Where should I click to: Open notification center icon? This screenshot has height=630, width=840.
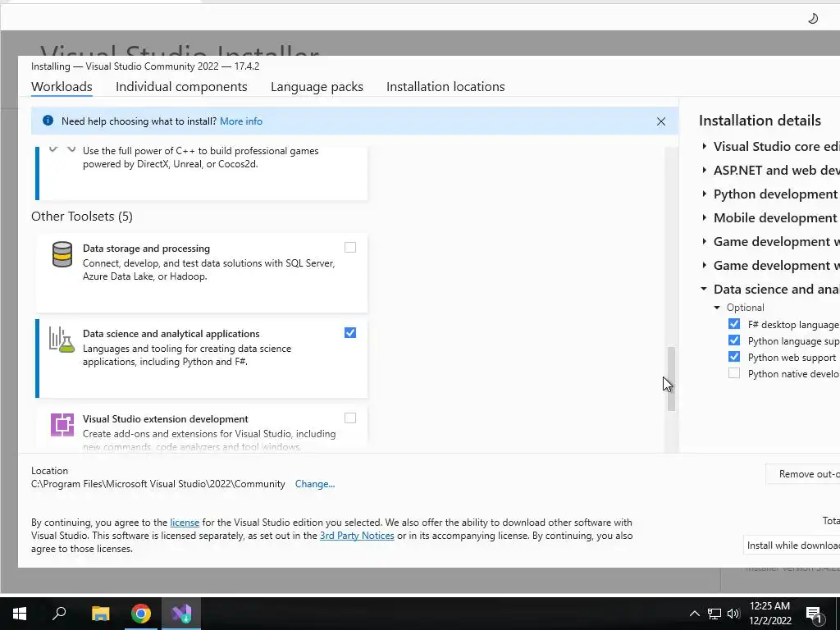[815, 614]
